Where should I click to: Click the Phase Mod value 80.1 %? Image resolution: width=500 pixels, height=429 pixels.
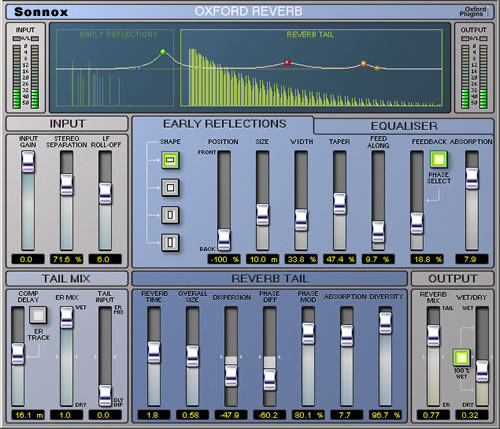point(308,415)
